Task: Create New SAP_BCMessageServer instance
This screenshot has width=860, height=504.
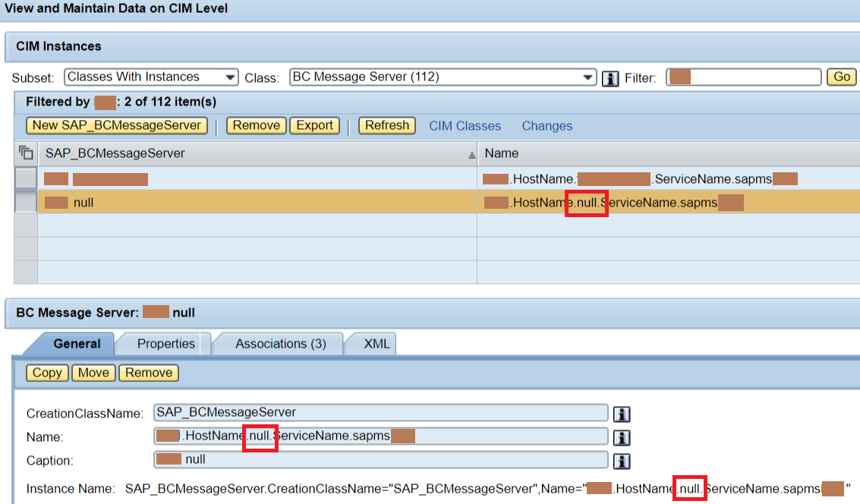Action: [x=117, y=125]
